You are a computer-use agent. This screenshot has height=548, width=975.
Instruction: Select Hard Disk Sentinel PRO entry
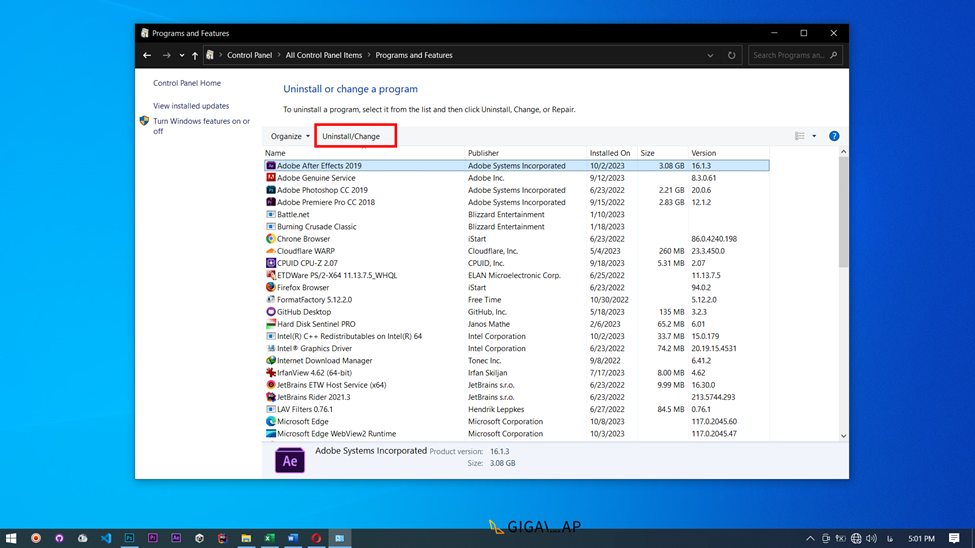click(316, 324)
